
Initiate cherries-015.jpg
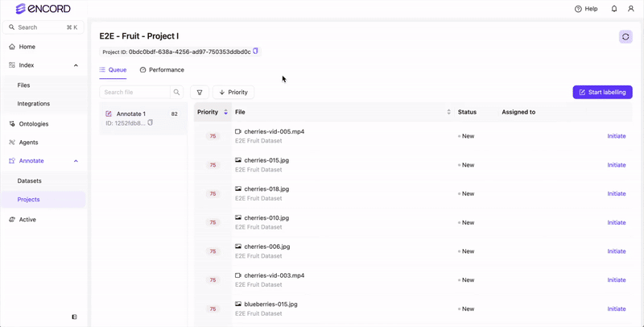pos(617,165)
